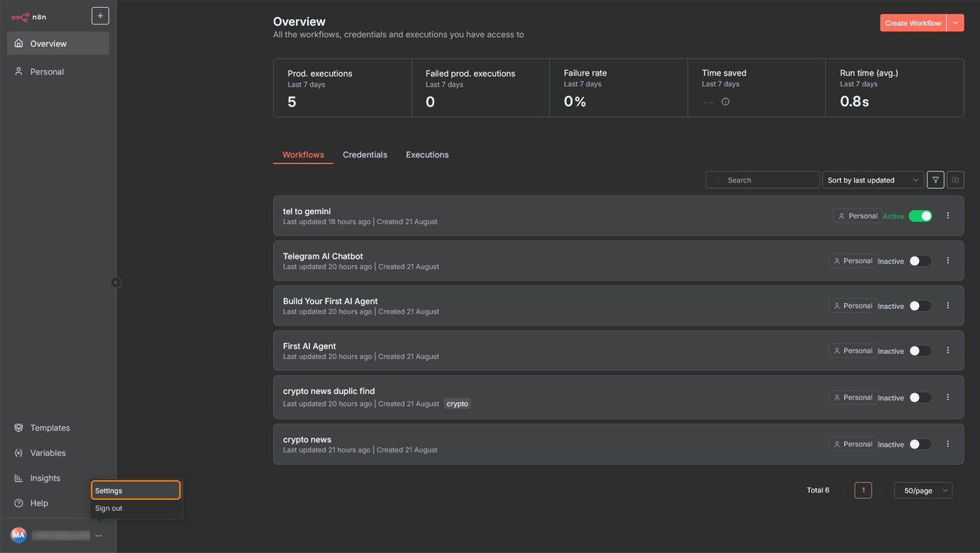Click the card view icon beside filters
Screen dimensions: 980x553
pyautogui.click(x=955, y=180)
